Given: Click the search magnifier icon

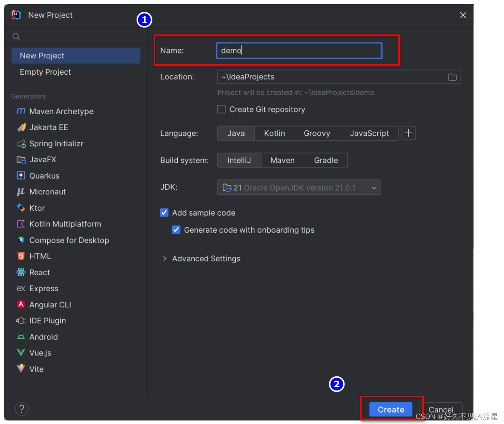Looking at the screenshot, I should (16, 36).
